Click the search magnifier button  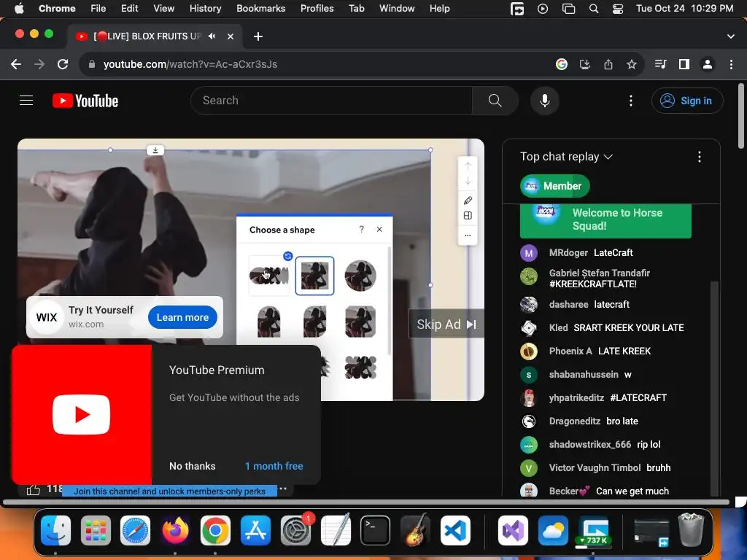(495, 101)
